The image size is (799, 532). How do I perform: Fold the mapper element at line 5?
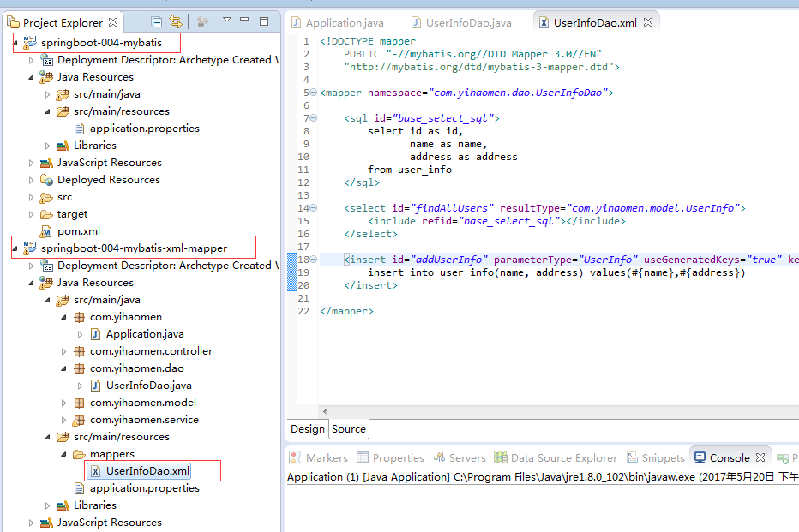coord(314,93)
